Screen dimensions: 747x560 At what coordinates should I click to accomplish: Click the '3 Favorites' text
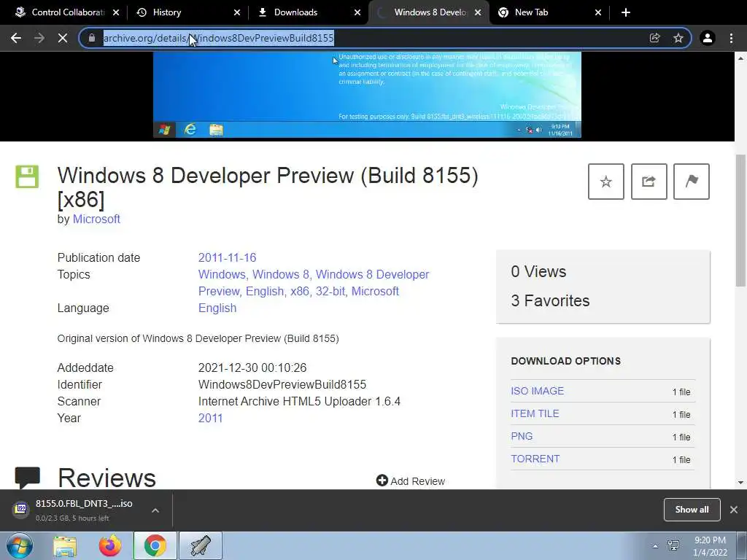(x=550, y=300)
